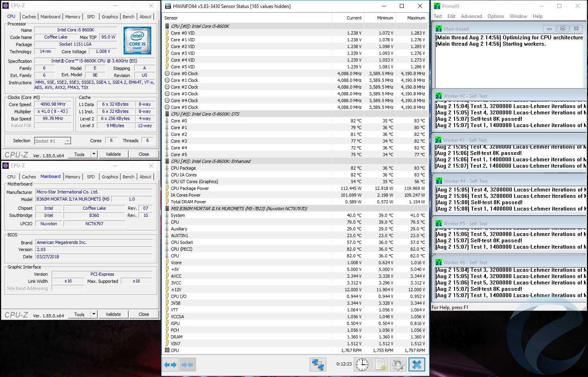Reset min/max values via the clock icon
The width and height of the screenshot is (588, 377).
[x=362, y=364]
